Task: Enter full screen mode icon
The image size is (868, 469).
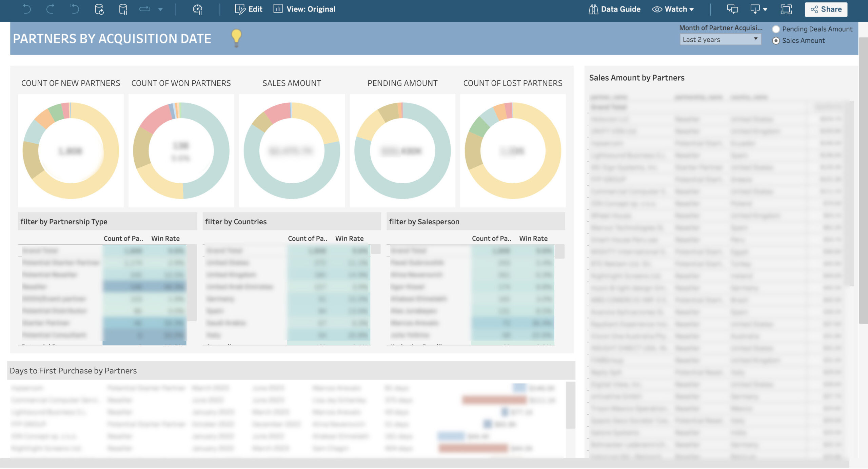Action: click(x=786, y=9)
